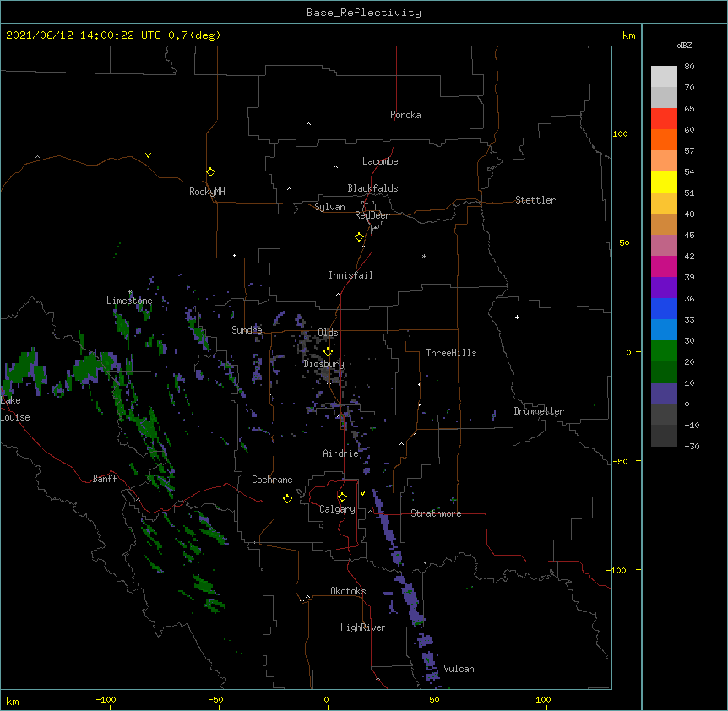
Task: Click the yellow marker above Calgary label
Action: 342,497
